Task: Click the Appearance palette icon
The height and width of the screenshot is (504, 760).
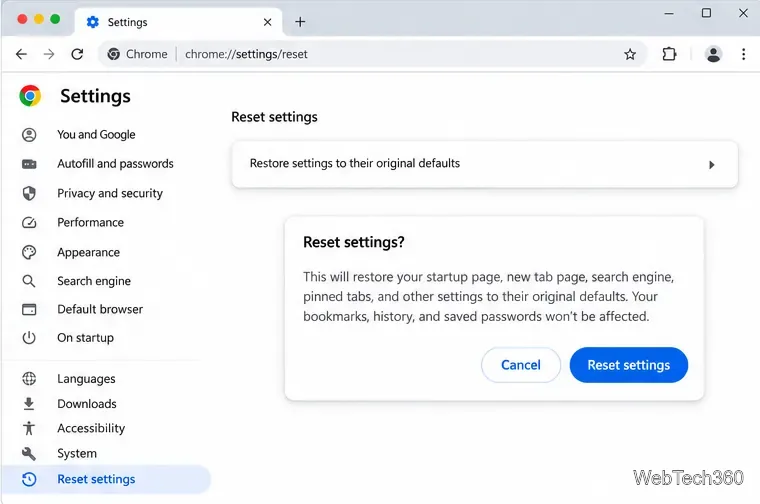Action: 29,252
